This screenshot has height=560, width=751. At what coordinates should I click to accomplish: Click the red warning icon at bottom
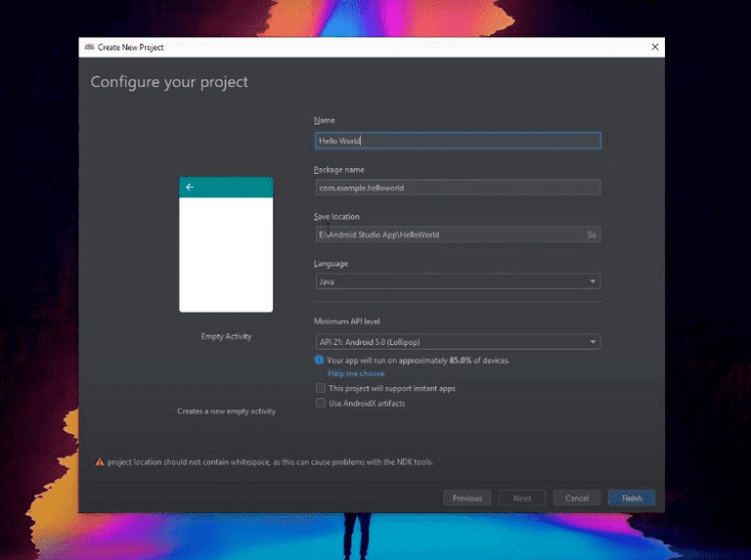click(99, 462)
